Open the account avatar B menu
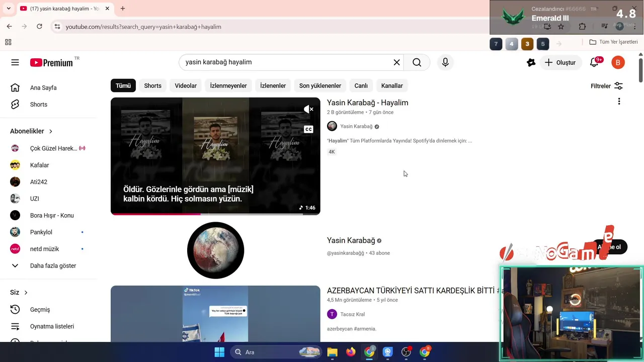 618,62
